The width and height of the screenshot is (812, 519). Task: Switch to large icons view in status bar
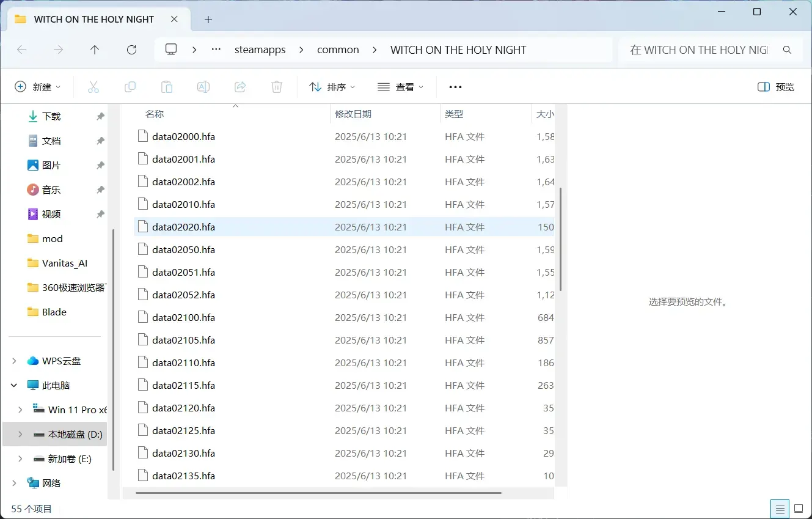coord(798,509)
